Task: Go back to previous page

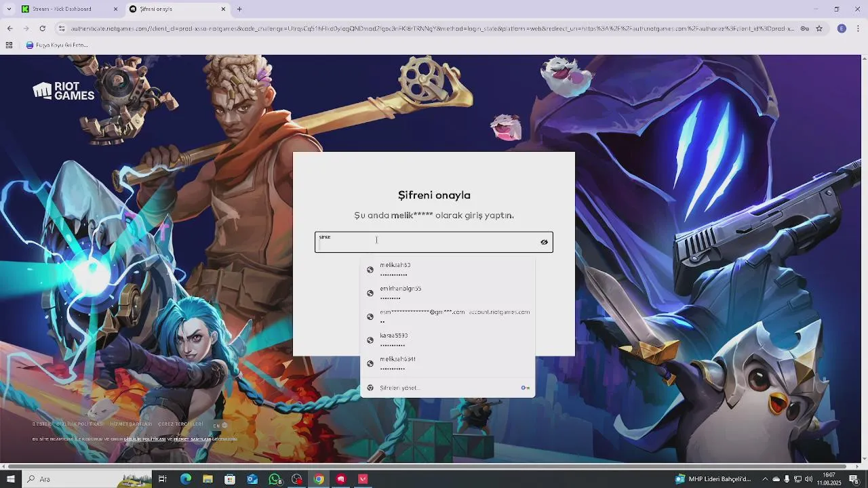Action: click(x=9, y=28)
